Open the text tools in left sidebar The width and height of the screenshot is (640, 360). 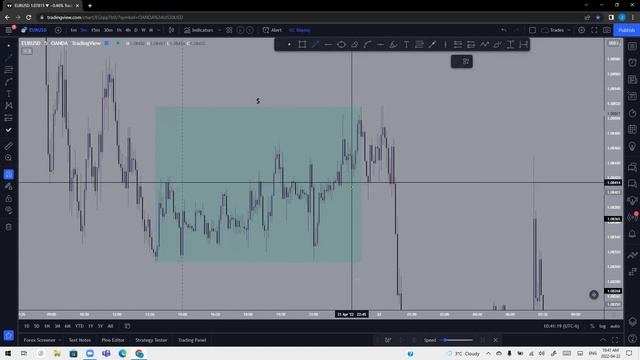pos(9,94)
